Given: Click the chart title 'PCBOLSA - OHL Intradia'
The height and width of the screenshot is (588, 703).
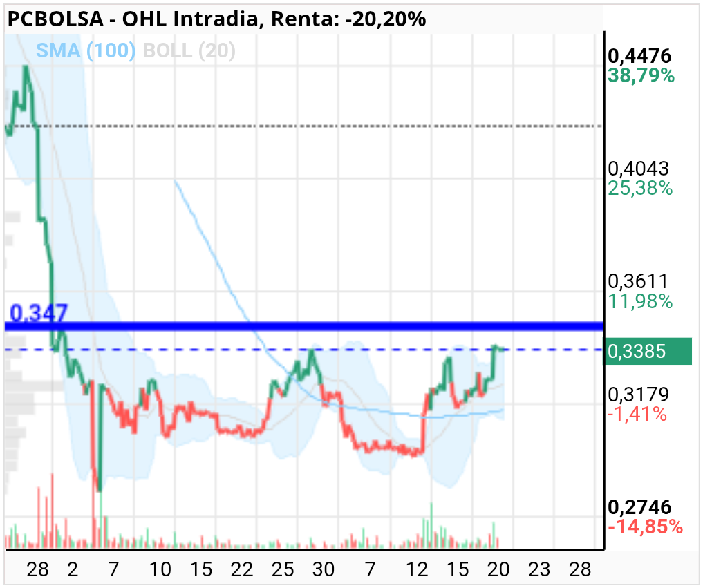Looking at the screenshot, I should coord(133,19).
